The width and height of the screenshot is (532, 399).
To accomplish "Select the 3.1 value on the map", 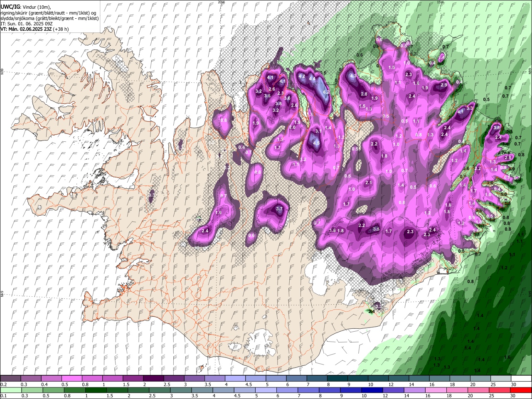I will (318, 131).
